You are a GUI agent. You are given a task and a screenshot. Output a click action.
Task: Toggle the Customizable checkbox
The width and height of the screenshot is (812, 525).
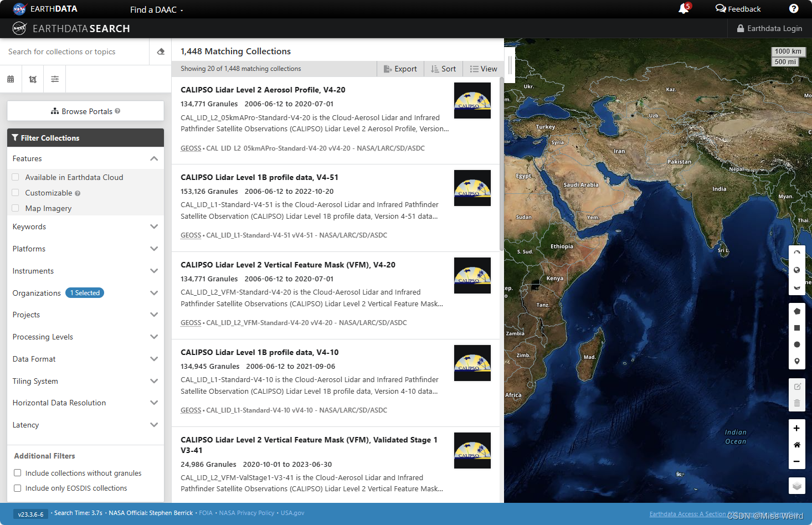[16, 193]
